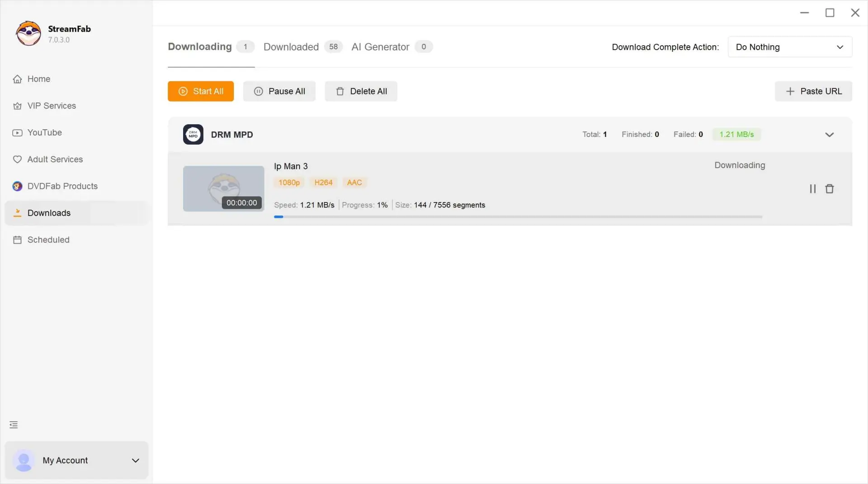Click the version number 7.0.3.0

(x=59, y=40)
